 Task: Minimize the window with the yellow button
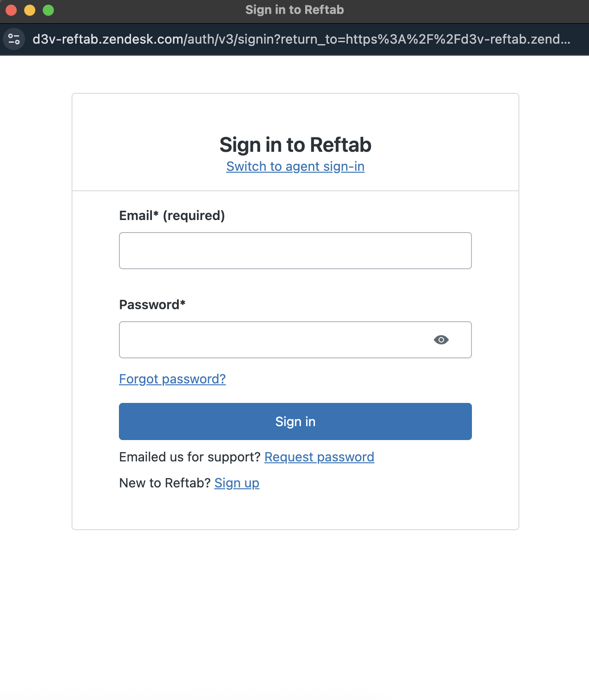[30, 10]
